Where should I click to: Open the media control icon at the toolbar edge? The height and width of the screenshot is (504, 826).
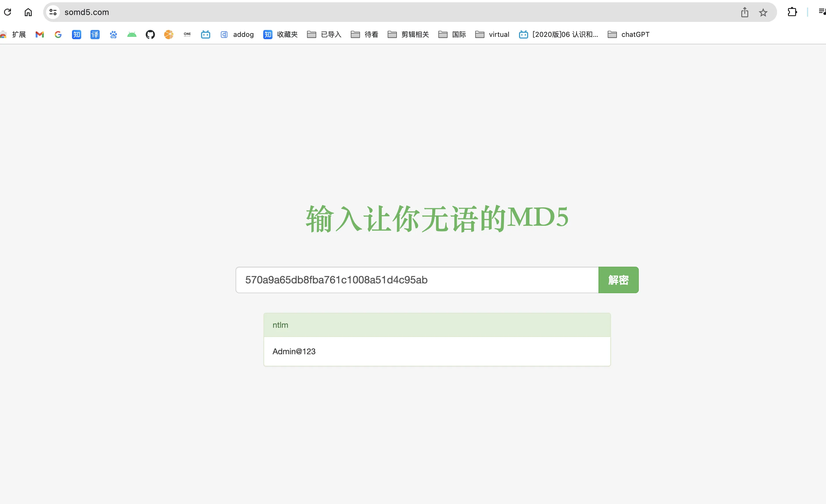tap(822, 12)
